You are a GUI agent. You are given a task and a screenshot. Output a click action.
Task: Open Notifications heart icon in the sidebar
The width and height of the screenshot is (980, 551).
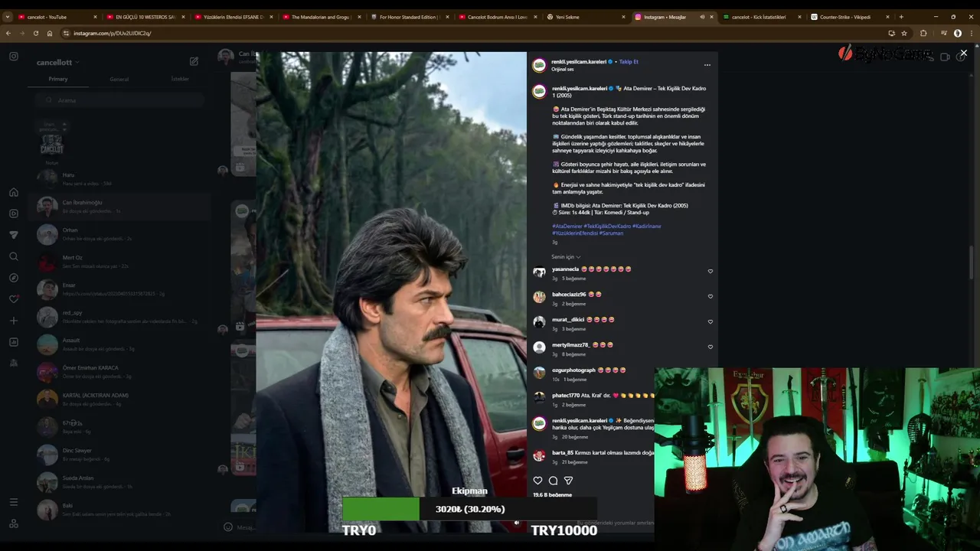(14, 299)
